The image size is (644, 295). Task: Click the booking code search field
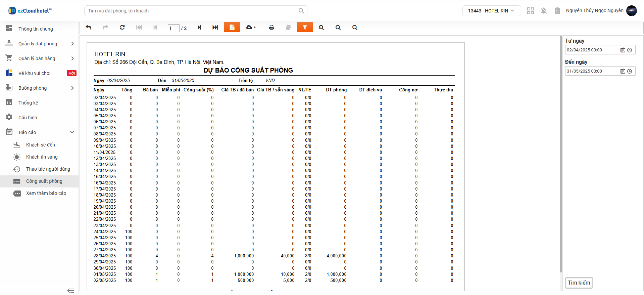192,11
